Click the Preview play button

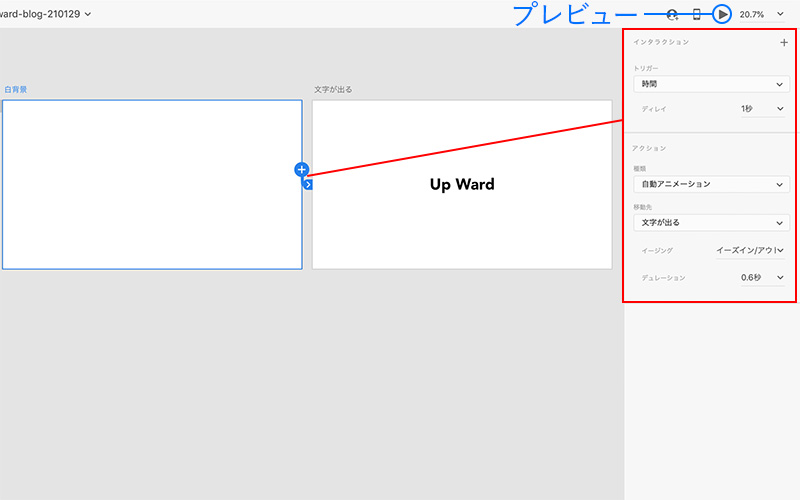pos(723,14)
